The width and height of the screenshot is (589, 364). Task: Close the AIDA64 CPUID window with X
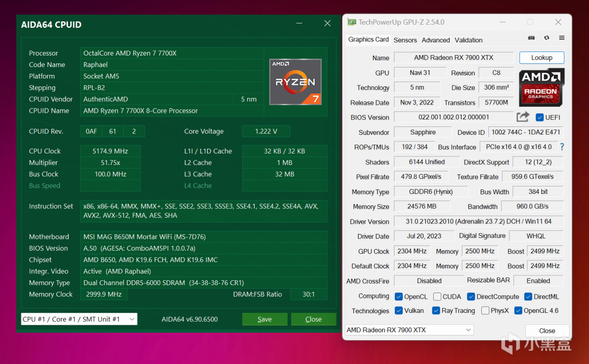point(327,23)
